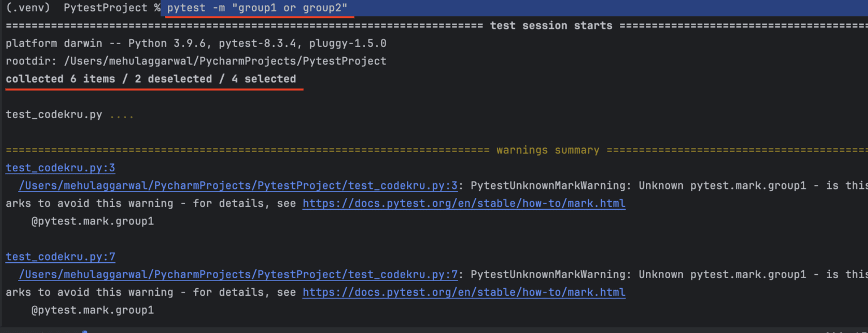Open the test_codekru.py:7 warning link
This screenshot has width=868, height=333.
(60, 256)
